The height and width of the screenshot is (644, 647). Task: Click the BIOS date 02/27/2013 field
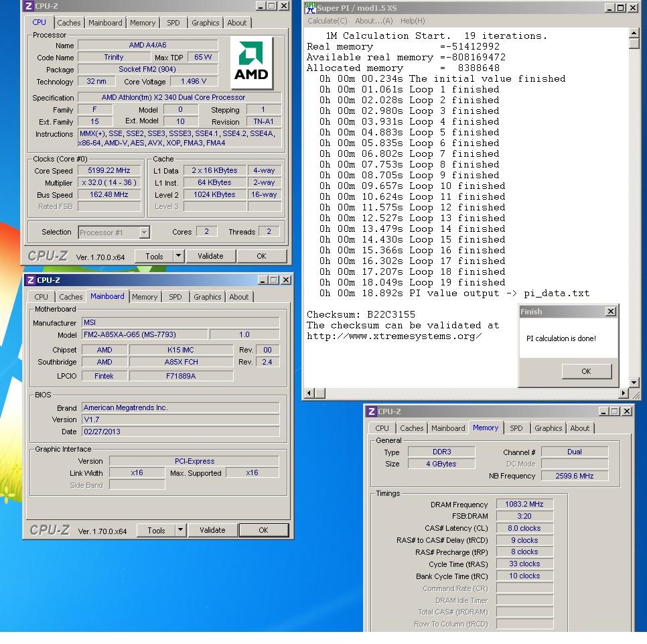pyautogui.click(x=181, y=432)
